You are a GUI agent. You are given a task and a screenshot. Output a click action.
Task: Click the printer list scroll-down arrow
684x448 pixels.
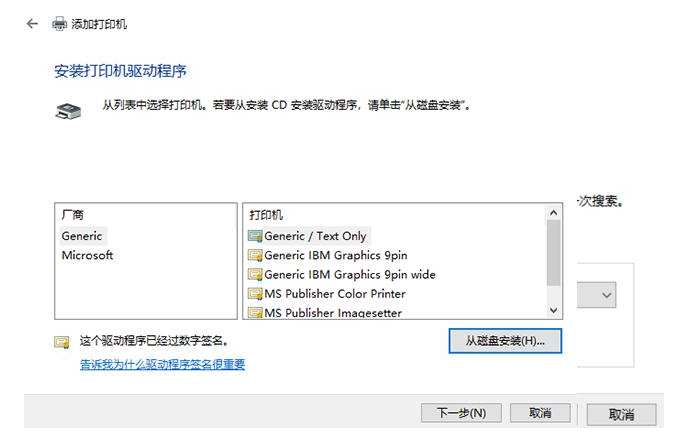[x=553, y=310]
